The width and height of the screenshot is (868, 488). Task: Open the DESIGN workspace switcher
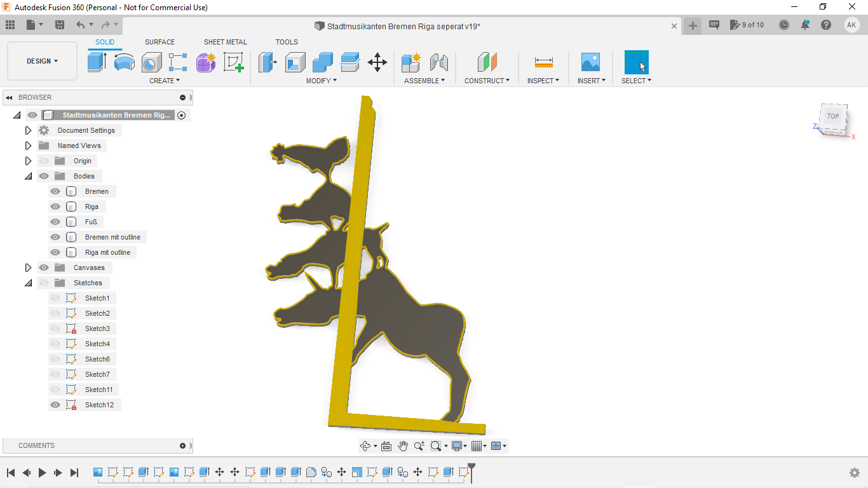[42, 61]
